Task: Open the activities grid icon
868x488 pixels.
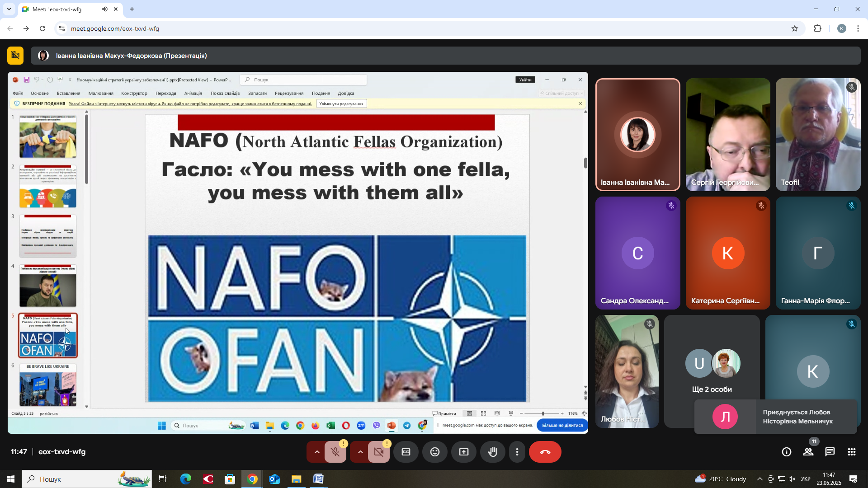Action: click(852, 452)
